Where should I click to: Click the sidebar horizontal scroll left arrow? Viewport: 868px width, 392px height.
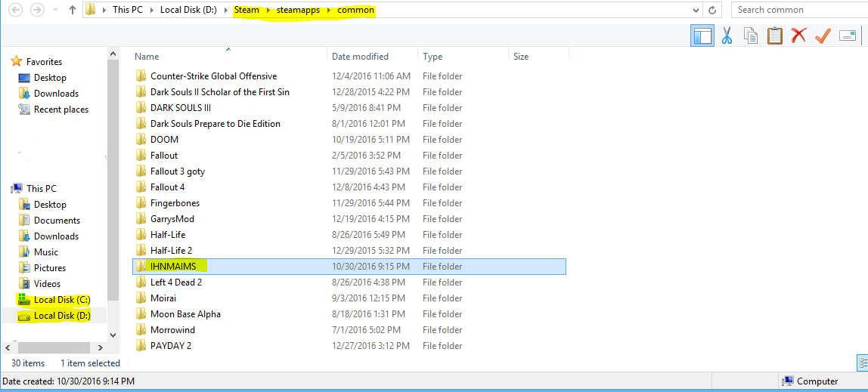(8, 347)
